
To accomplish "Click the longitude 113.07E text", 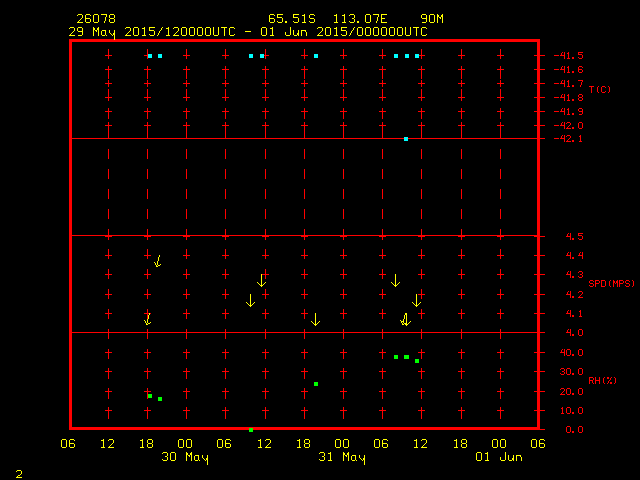I will [x=361, y=19].
